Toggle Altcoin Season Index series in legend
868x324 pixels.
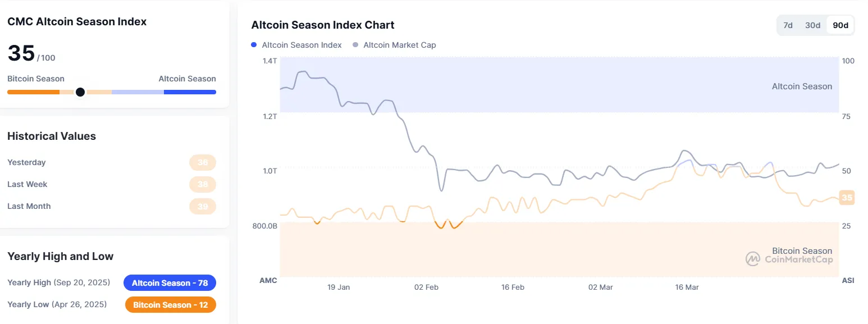click(301, 45)
